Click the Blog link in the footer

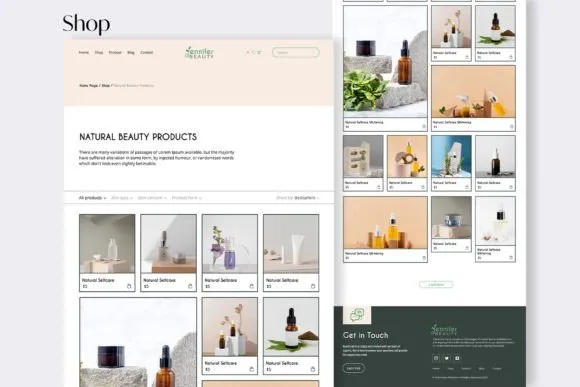click(481, 369)
